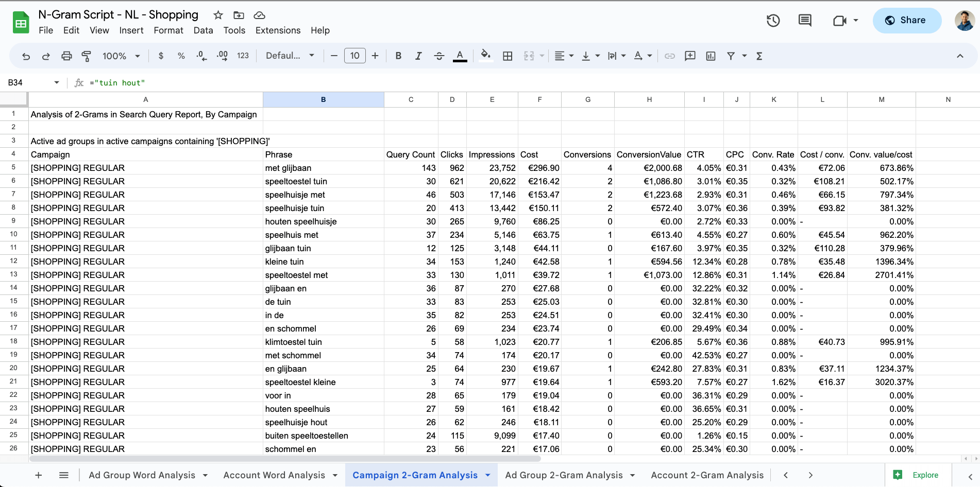Open the Extensions menu

(278, 30)
